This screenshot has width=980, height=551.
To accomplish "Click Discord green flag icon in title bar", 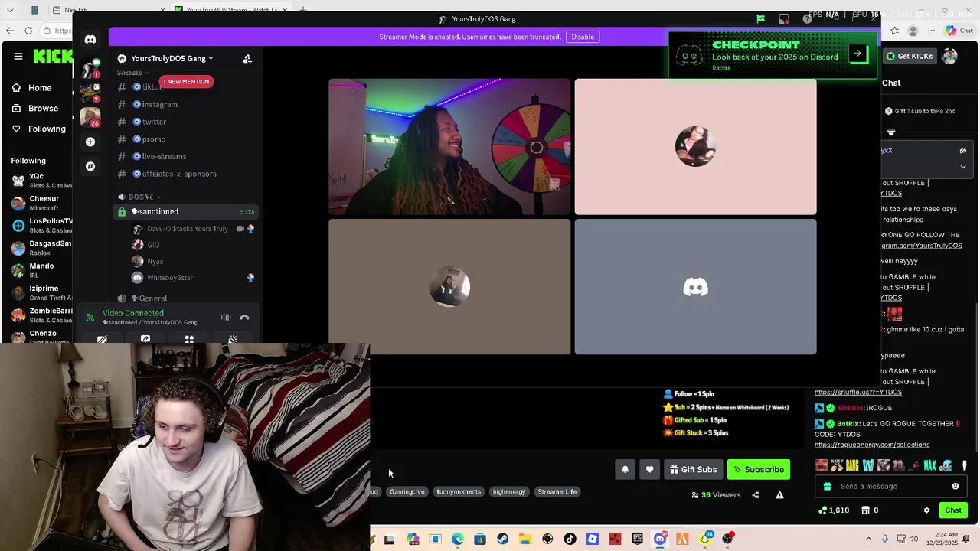I will tap(760, 19).
